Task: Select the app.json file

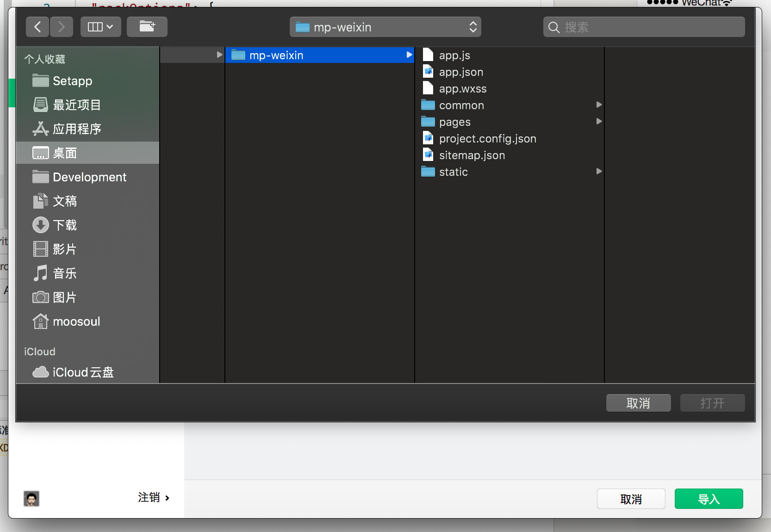Action: tap(510, 72)
